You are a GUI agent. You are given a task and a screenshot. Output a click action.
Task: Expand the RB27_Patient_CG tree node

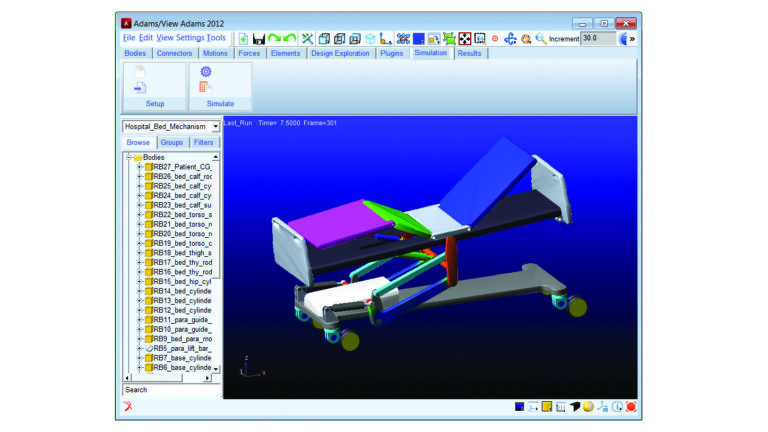[x=140, y=167]
